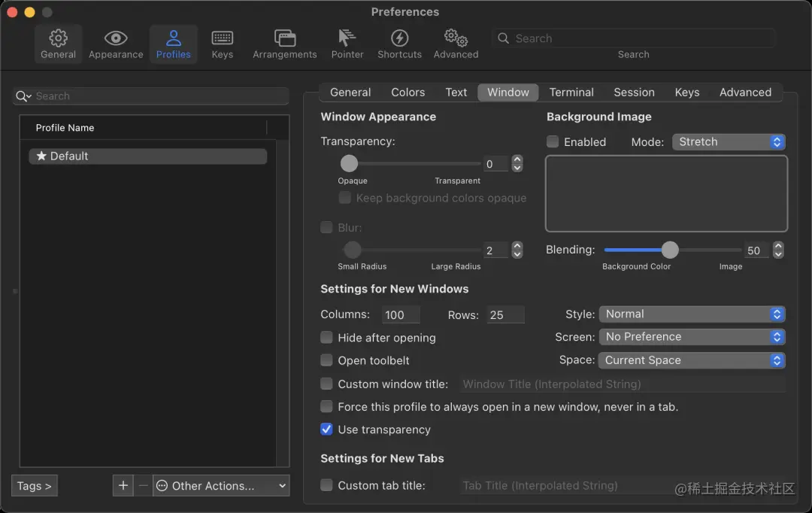Uncheck Use transparency
The width and height of the screenshot is (812, 513).
point(326,430)
